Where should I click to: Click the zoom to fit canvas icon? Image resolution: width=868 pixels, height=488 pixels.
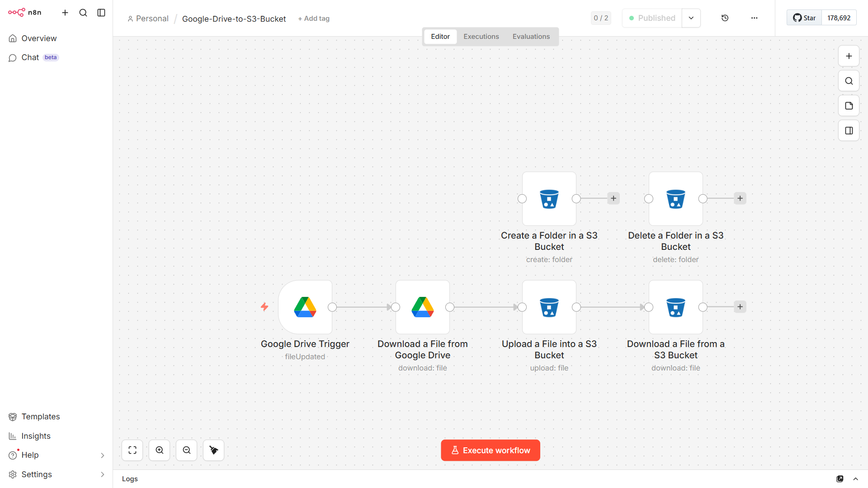(x=132, y=450)
